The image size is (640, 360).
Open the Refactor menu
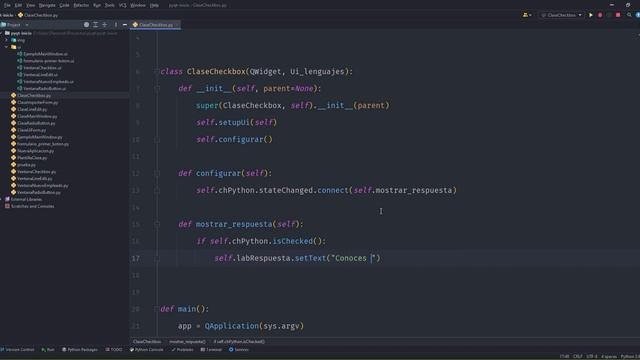click(x=81, y=5)
